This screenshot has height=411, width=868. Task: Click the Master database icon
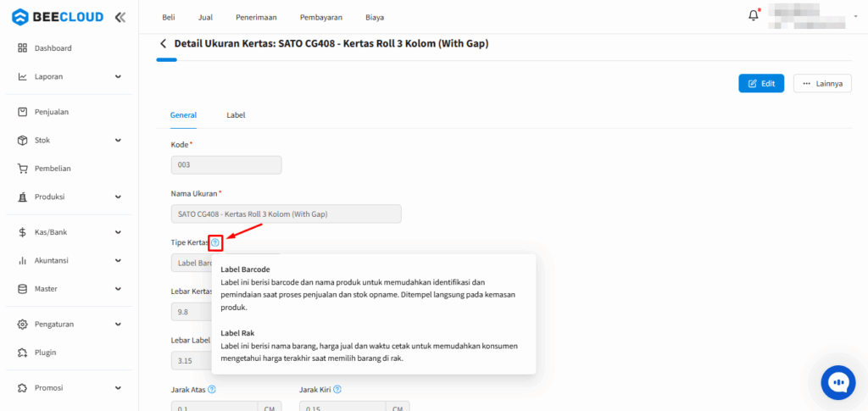(23, 288)
